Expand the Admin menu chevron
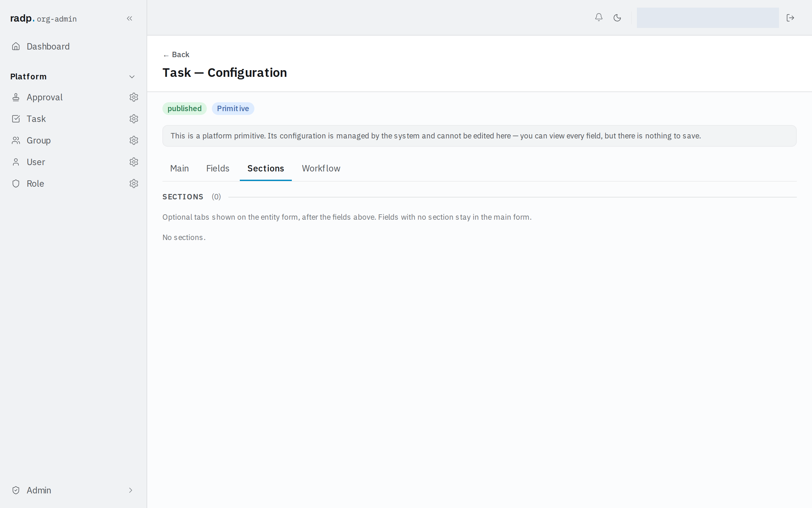812x508 pixels. (131, 490)
